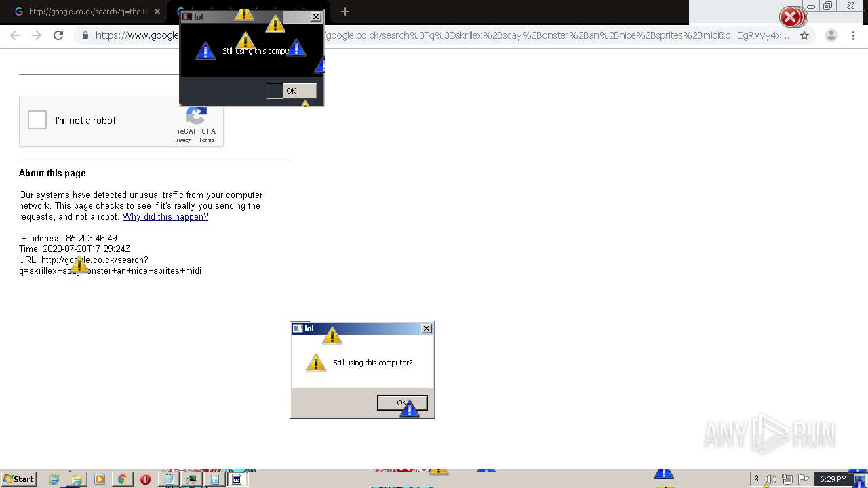Open Windows Media Player from taskbar

click(100, 479)
